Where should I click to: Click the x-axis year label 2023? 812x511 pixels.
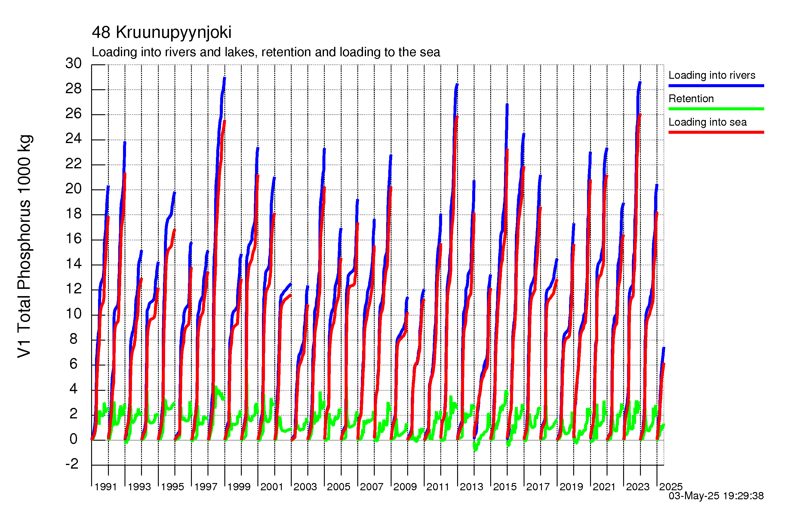click(638, 487)
